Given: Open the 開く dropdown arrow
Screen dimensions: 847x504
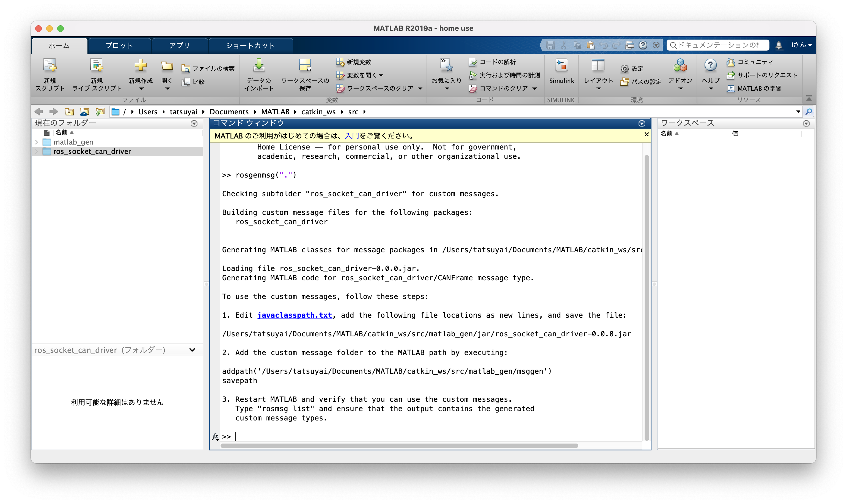Looking at the screenshot, I should (167, 89).
